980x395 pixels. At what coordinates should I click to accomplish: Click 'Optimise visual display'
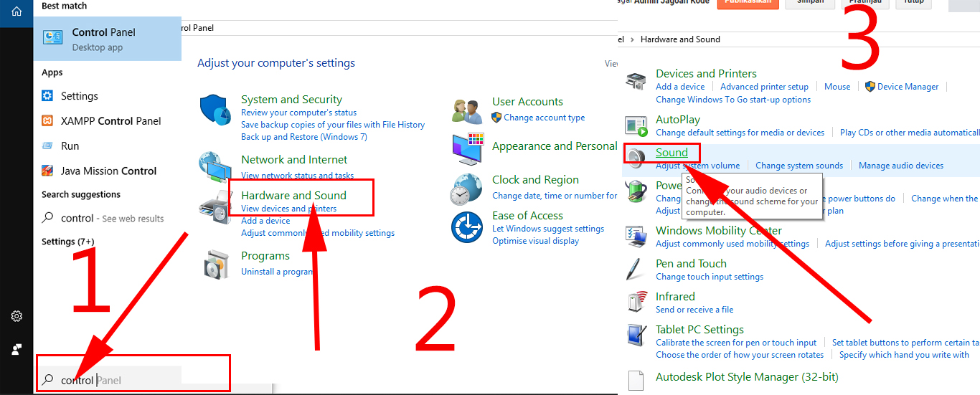[535, 241]
